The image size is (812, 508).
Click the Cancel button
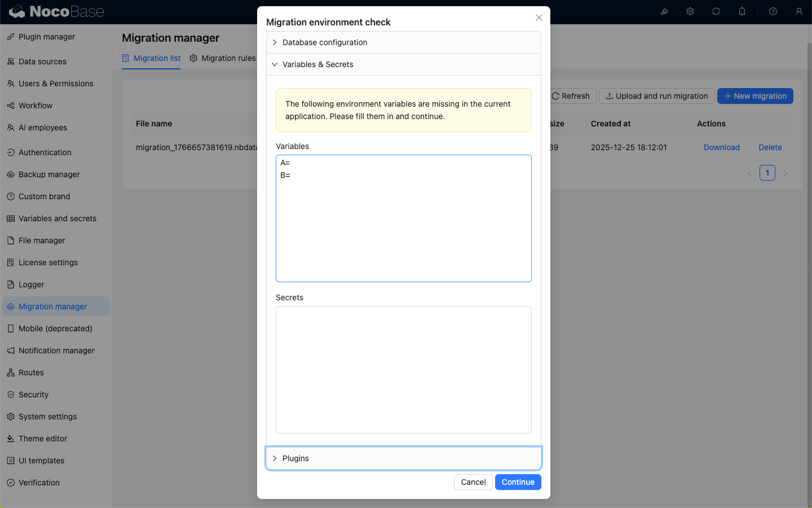coord(473,482)
